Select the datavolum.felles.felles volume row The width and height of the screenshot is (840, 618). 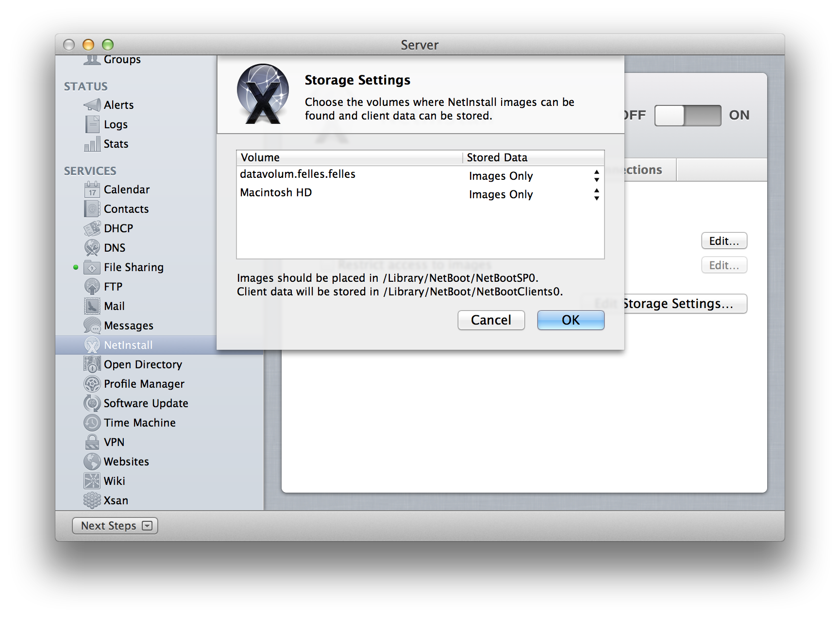(420, 175)
